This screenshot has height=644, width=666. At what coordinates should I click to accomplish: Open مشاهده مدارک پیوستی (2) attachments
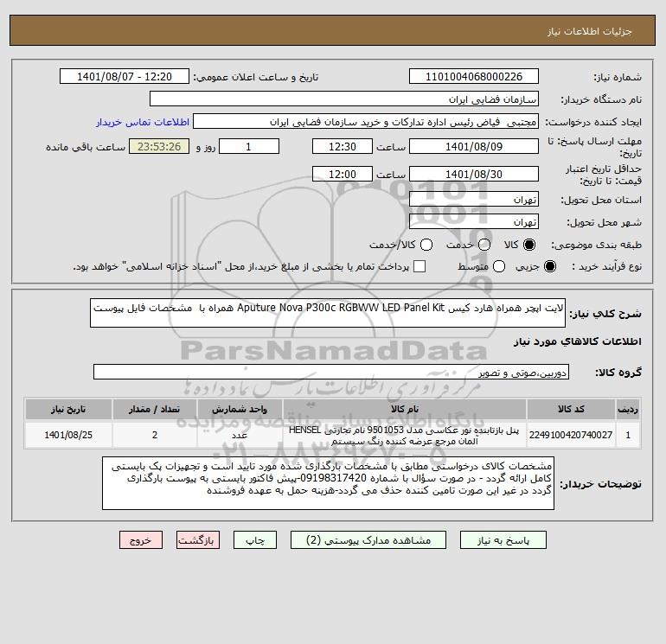pyautogui.click(x=368, y=540)
